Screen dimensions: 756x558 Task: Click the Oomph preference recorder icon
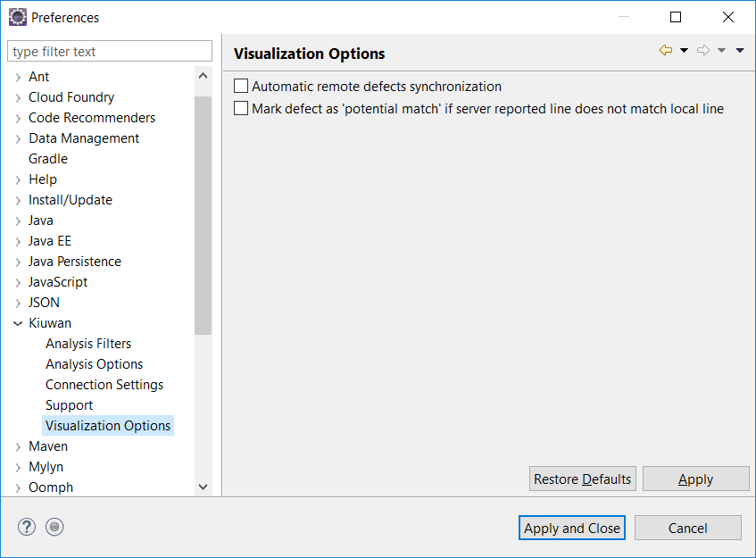coord(54,527)
